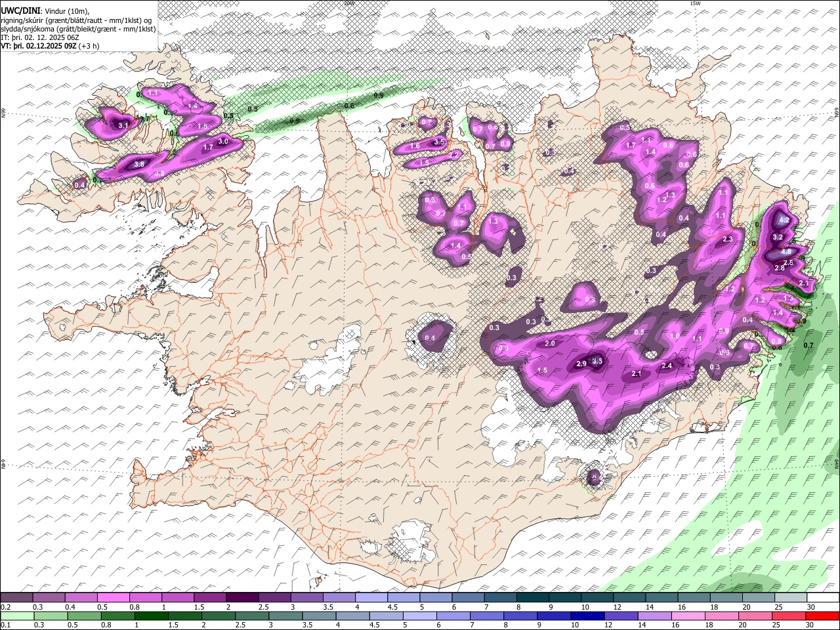
Task: Click the 4.2 snowfall value on the map
Action: click(783, 220)
